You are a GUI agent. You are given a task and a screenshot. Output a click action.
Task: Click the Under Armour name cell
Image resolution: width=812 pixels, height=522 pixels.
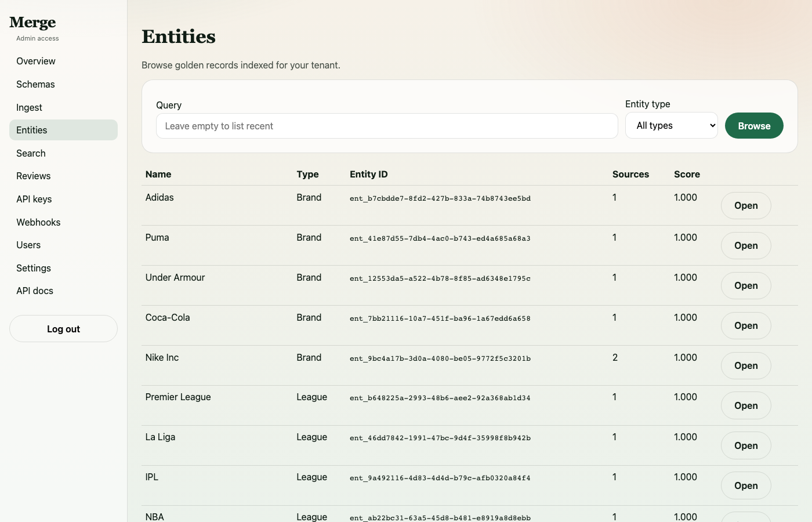tap(175, 277)
